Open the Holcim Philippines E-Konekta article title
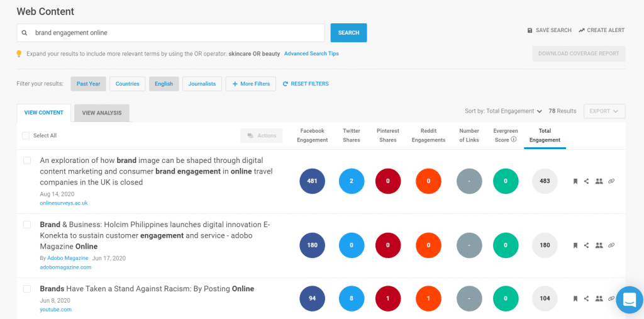This screenshot has width=644, height=319. pyautogui.click(x=155, y=235)
